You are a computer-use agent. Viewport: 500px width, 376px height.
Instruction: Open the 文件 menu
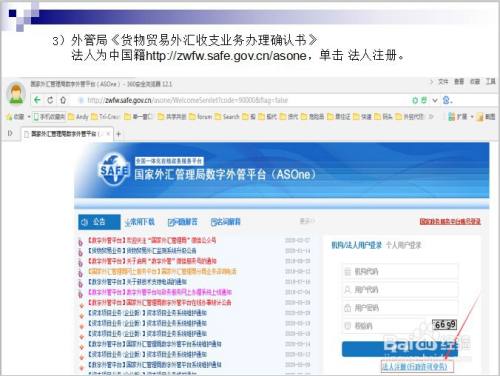coord(443,81)
